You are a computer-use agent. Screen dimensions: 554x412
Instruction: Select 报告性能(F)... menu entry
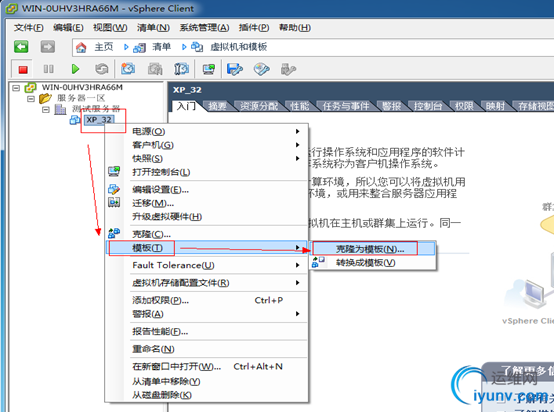[206, 331]
